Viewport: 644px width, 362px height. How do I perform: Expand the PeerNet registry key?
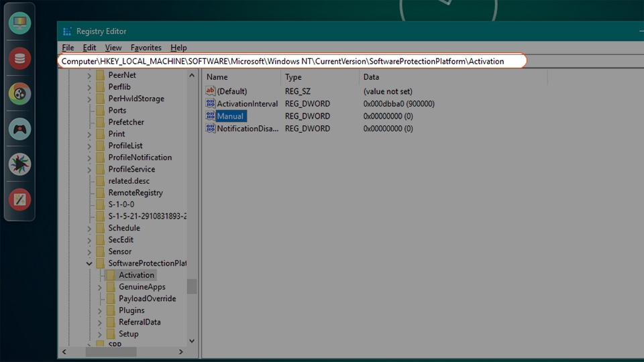(x=89, y=75)
